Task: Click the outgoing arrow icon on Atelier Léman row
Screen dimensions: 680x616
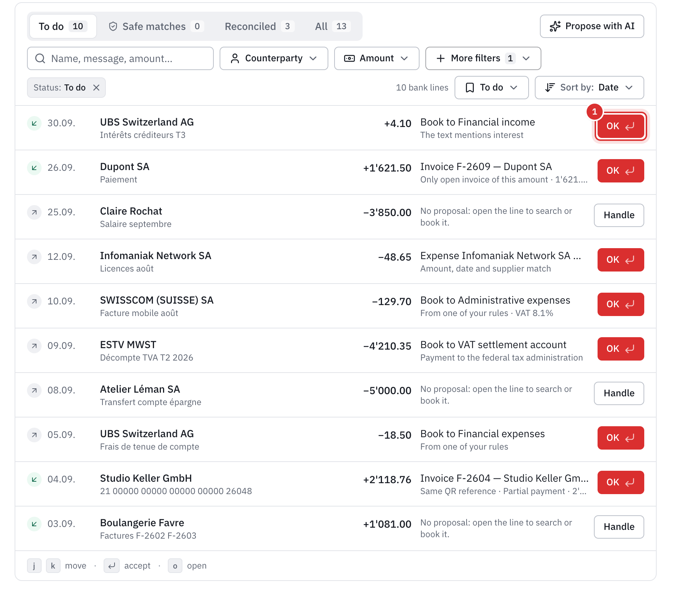Action: point(34,390)
